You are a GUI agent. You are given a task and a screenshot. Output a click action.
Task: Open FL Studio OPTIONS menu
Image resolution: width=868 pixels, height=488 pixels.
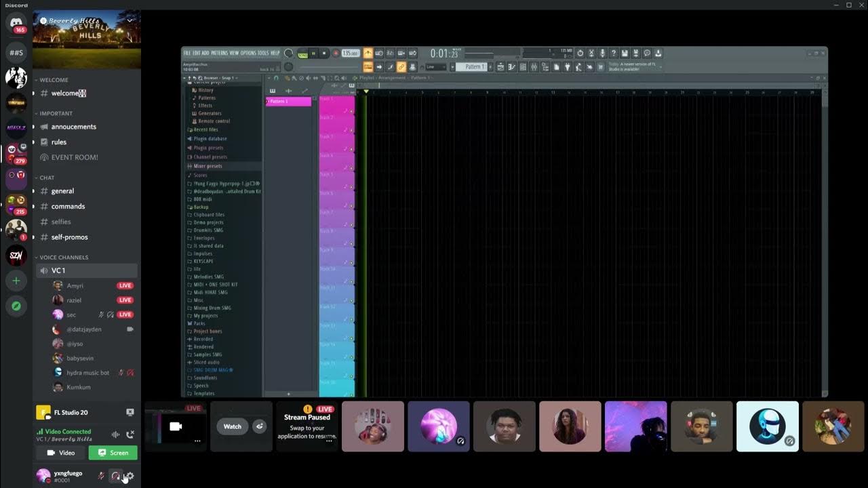tap(248, 53)
